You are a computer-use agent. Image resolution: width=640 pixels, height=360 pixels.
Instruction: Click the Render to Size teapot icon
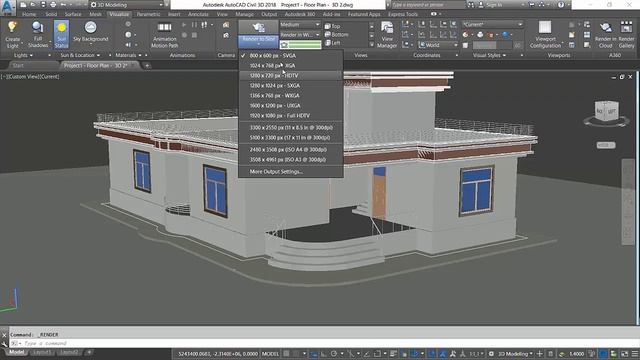click(x=258, y=27)
